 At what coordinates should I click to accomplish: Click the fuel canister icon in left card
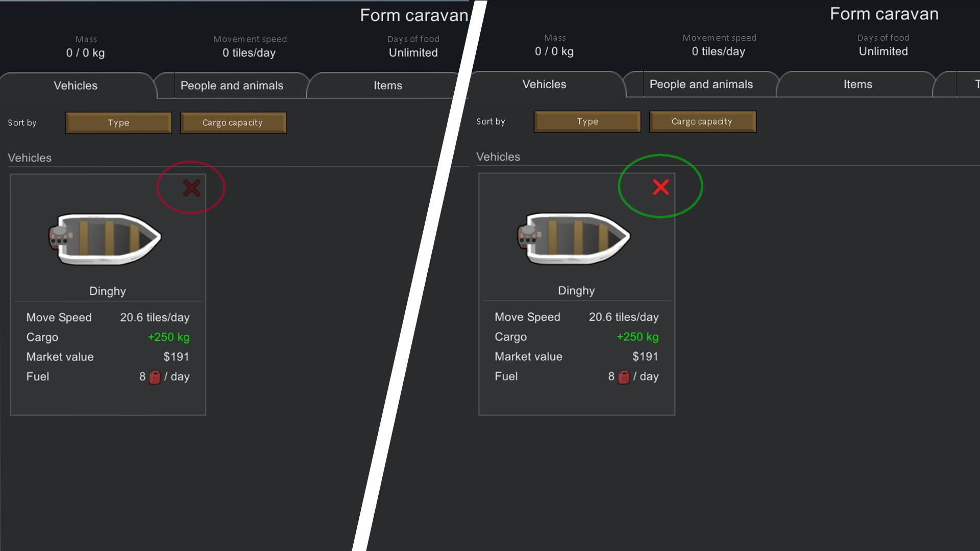[155, 377]
